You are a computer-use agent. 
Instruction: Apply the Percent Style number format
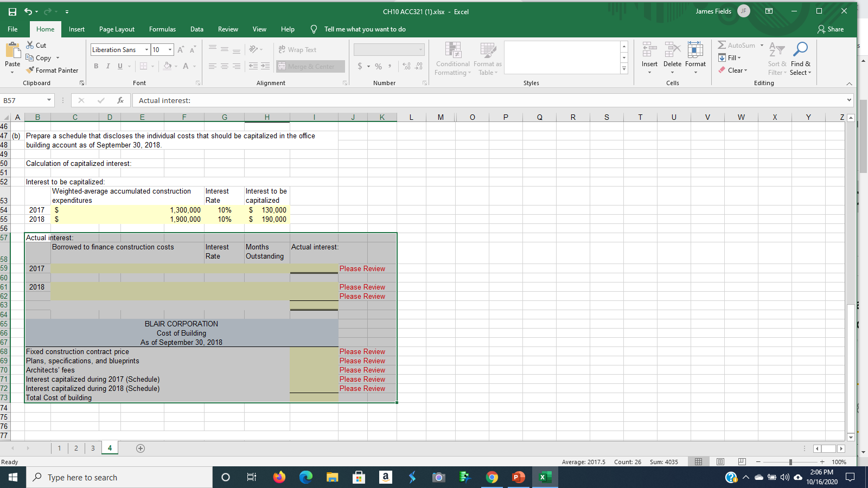(378, 66)
